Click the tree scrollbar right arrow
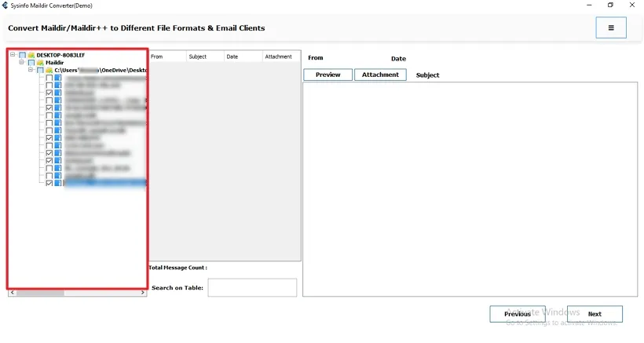This screenshot has width=644, height=343. click(142, 293)
